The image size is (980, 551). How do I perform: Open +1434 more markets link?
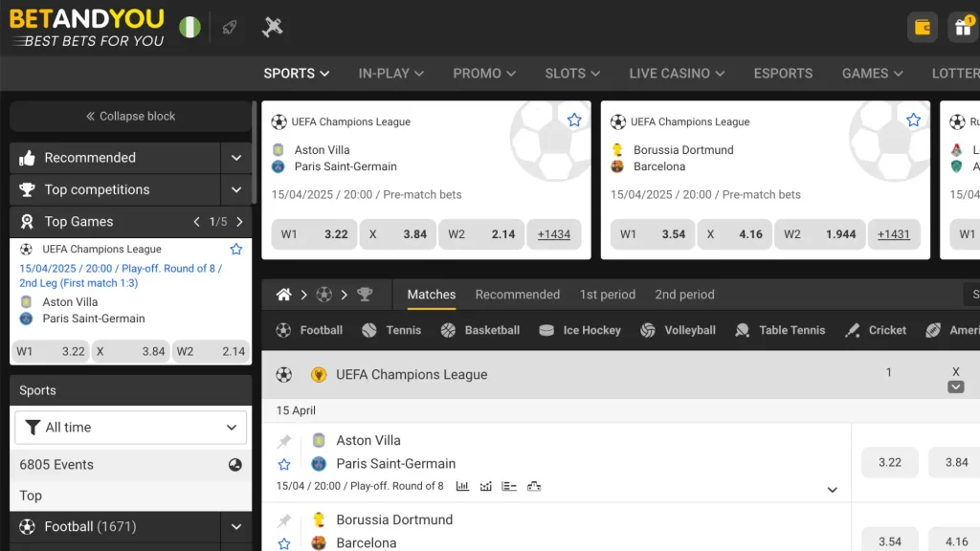click(554, 234)
